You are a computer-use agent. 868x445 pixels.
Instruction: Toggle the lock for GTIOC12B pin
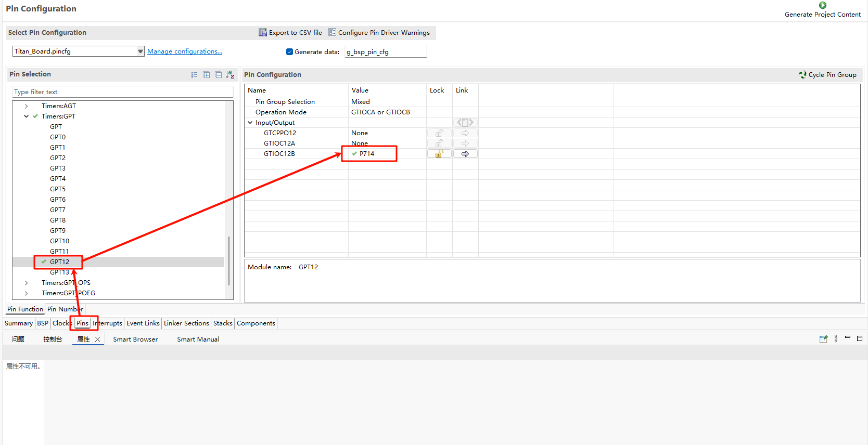pyautogui.click(x=439, y=154)
